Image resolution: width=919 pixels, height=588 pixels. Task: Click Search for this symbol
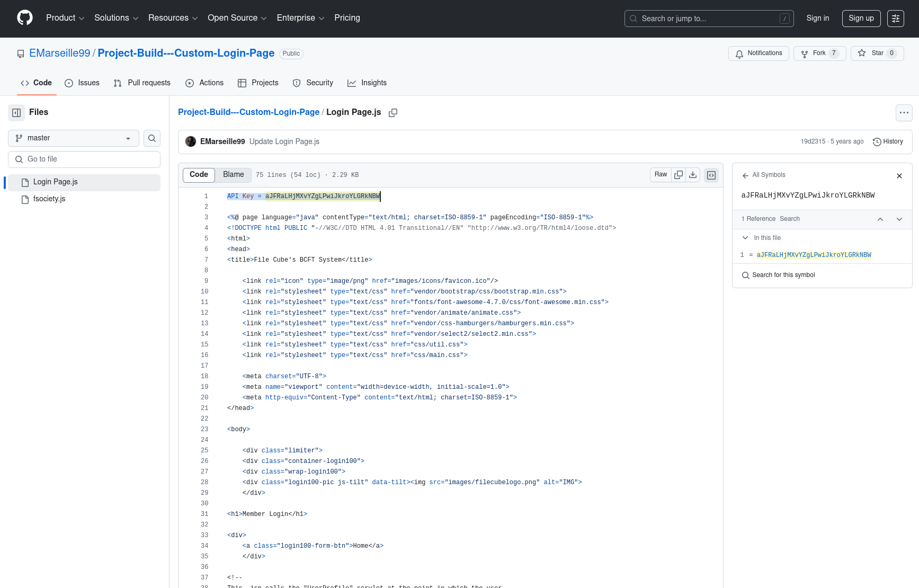[783, 275]
